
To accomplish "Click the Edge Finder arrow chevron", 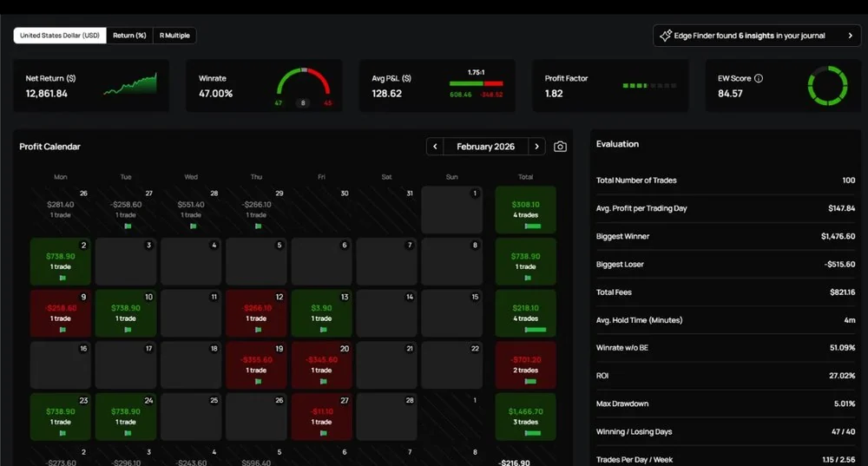I will click(851, 36).
